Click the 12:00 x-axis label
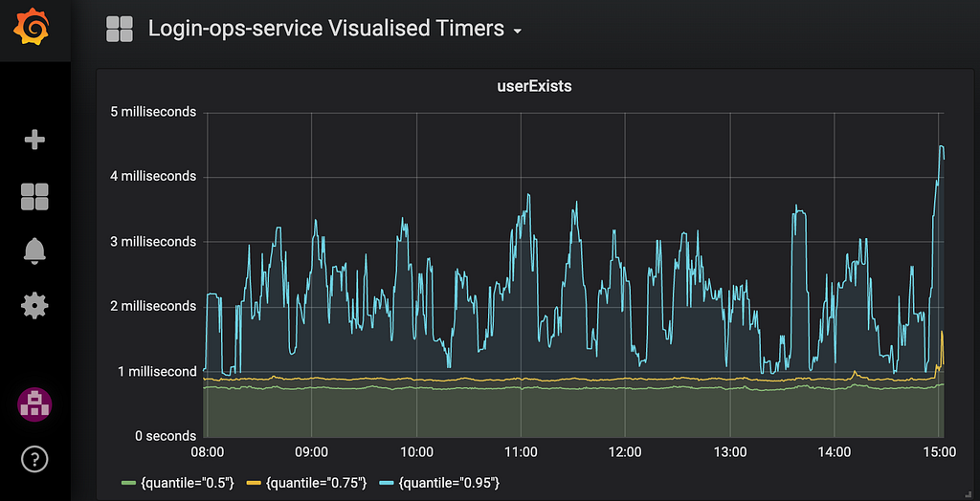Image resolution: width=980 pixels, height=501 pixels. (x=625, y=451)
